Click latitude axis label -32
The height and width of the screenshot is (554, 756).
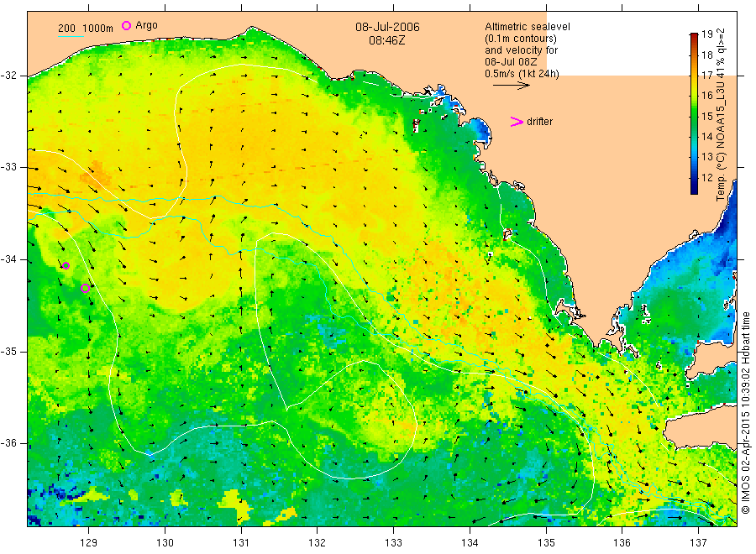[x=8, y=76]
